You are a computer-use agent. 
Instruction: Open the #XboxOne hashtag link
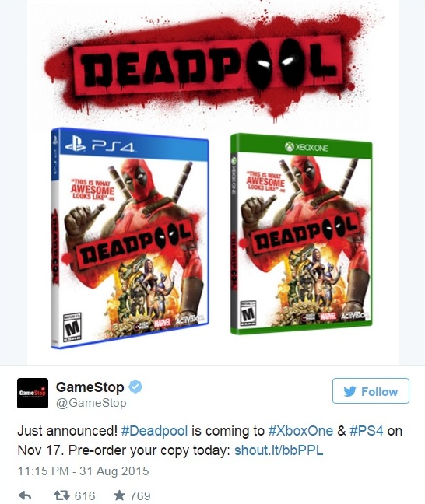pos(300,431)
